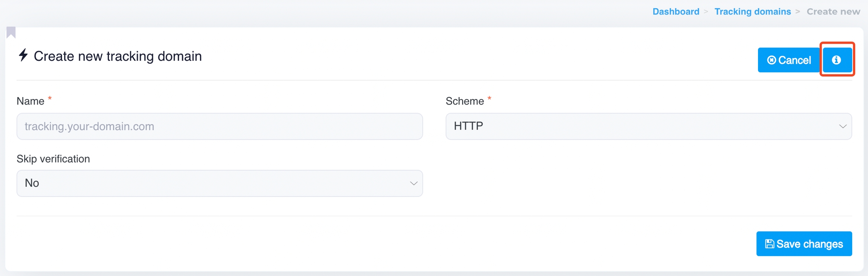
Task: Click the Create new tracking domain heading
Action: pyautogui.click(x=118, y=56)
